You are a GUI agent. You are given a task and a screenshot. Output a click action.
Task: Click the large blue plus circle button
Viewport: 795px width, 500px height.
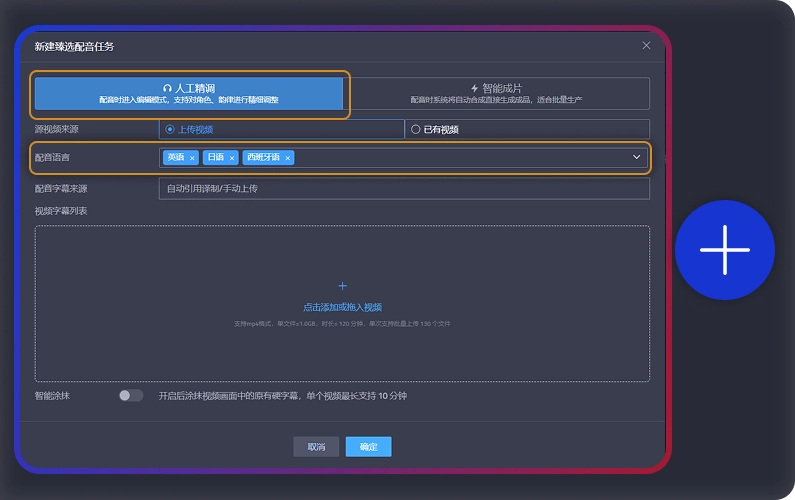724,250
